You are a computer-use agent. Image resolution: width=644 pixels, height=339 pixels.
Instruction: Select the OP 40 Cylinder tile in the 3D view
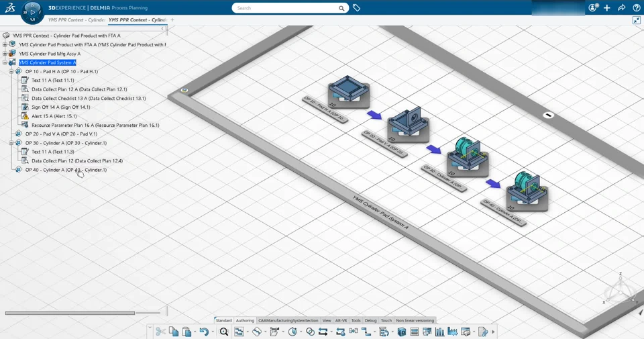(x=527, y=192)
